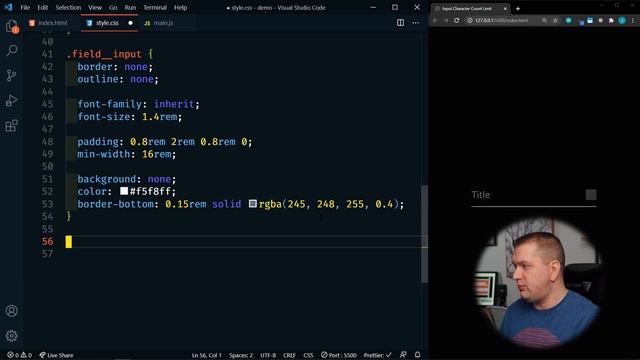Start a Live Share session
The height and width of the screenshot is (360, 640).
[56, 355]
